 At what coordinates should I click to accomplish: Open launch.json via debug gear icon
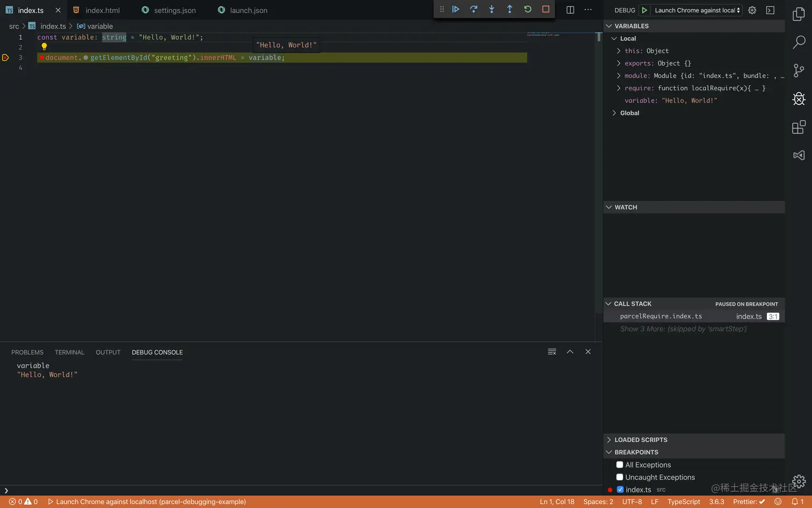tap(752, 10)
